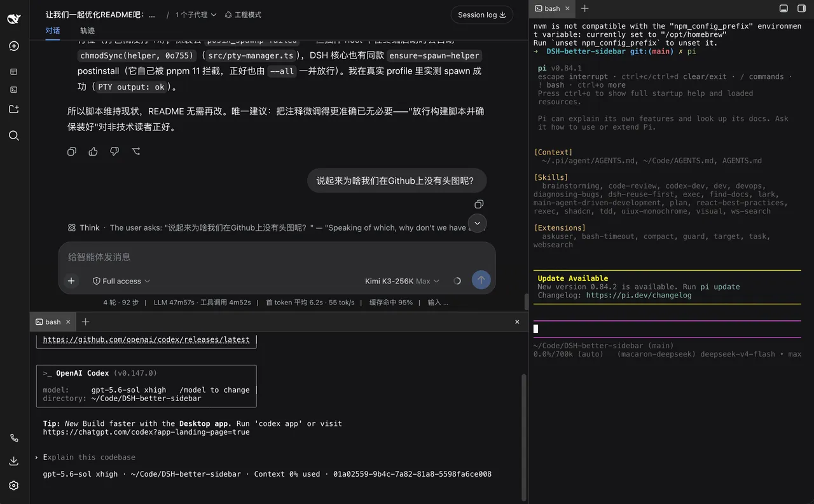Close the bottom terminal panel
814x504 pixels.
pos(517,322)
